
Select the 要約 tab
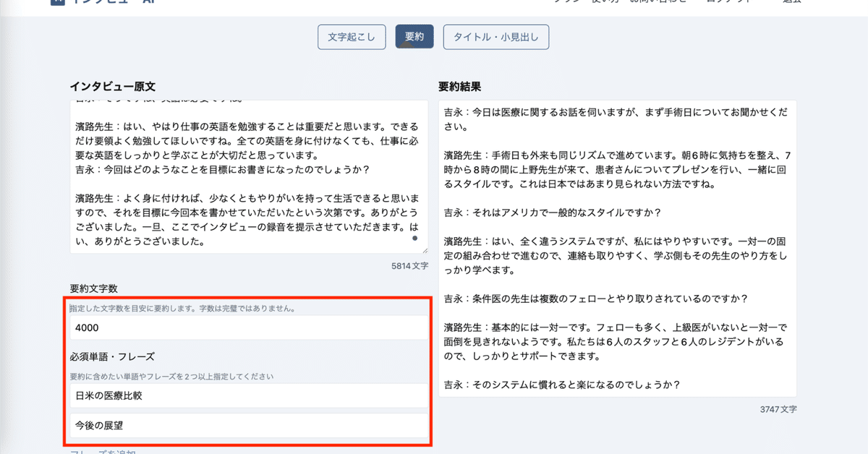click(414, 37)
